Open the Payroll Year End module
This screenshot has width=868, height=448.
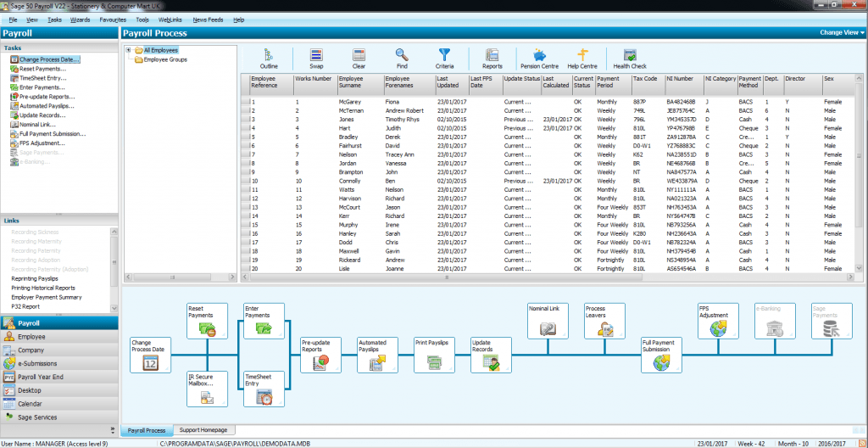pyautogui.click(x=59, y=377)
